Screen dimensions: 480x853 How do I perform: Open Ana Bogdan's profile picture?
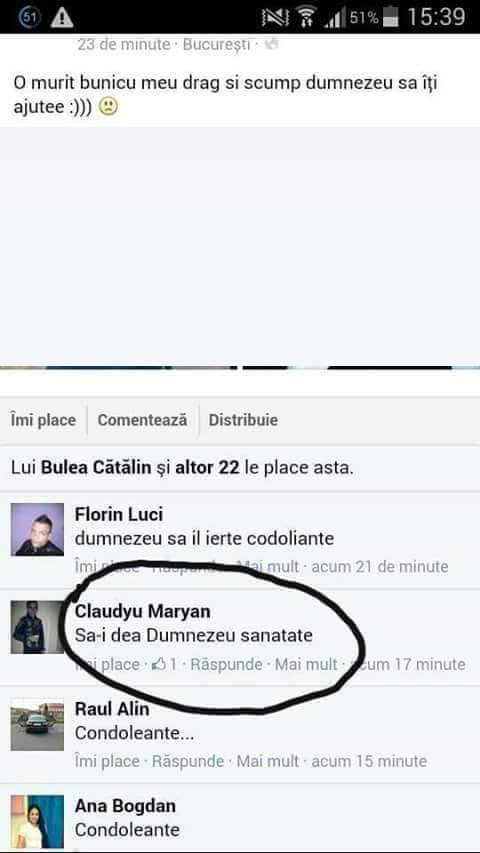38,822
